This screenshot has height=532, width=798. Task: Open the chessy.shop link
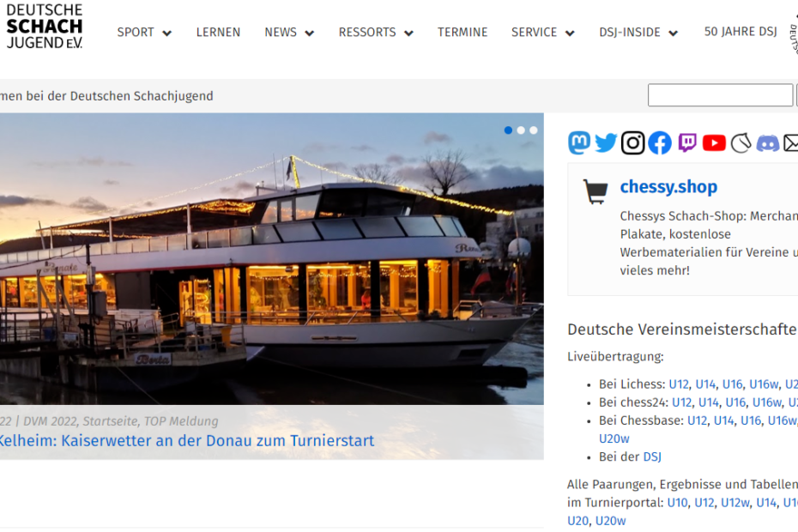pyautogui.click(x=668, y=187)
